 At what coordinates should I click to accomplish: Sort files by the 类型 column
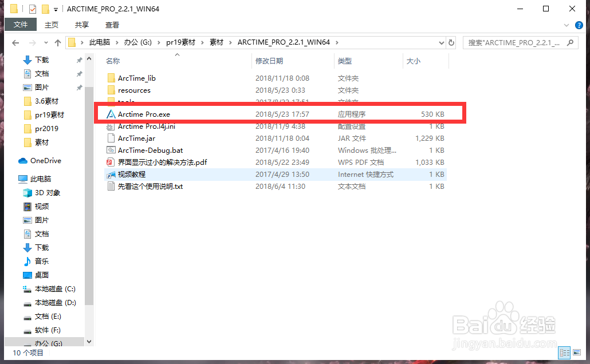tap(345, 61)
